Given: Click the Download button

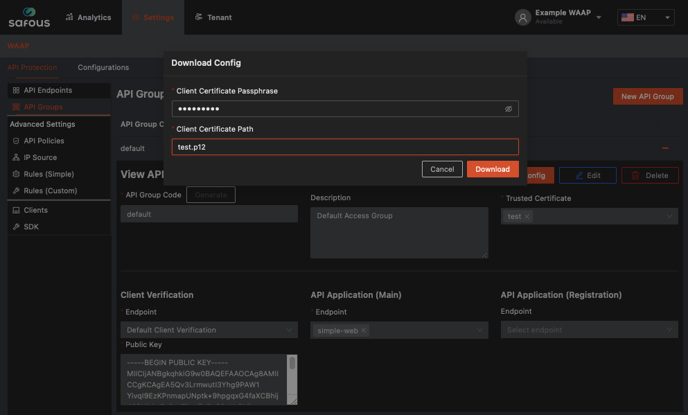Looking at the screenshot, I should (492, 169).
